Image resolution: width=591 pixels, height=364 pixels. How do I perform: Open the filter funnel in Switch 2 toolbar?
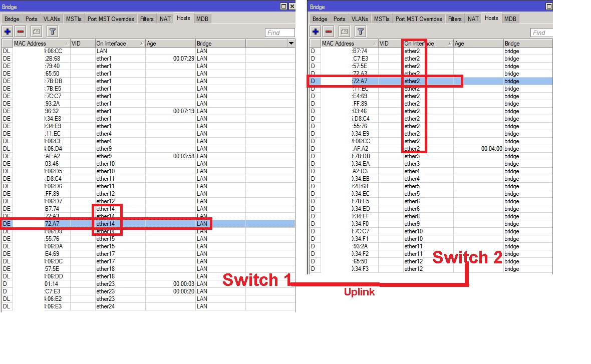click(360, 32)
